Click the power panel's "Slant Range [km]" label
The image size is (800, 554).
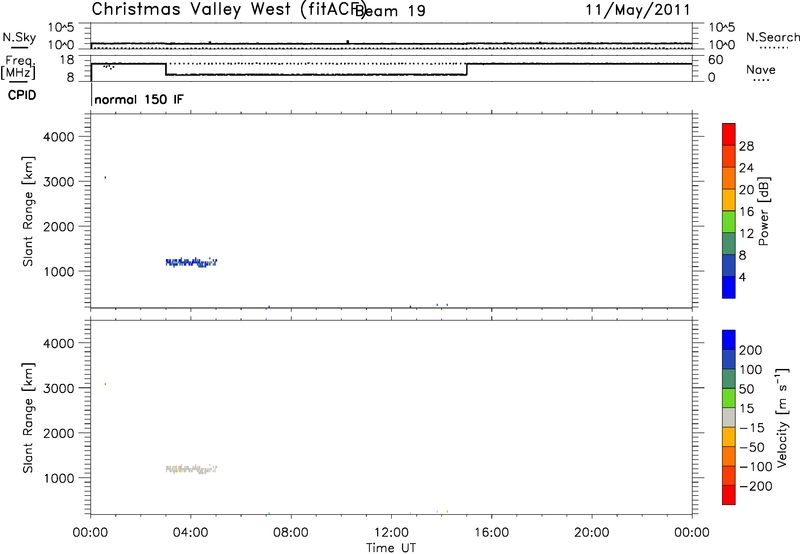tap(28, 211)
